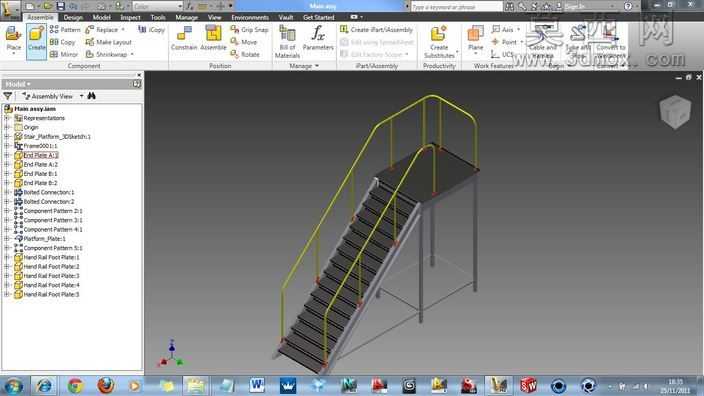Open the Design ribbon tab

(73, 18)
